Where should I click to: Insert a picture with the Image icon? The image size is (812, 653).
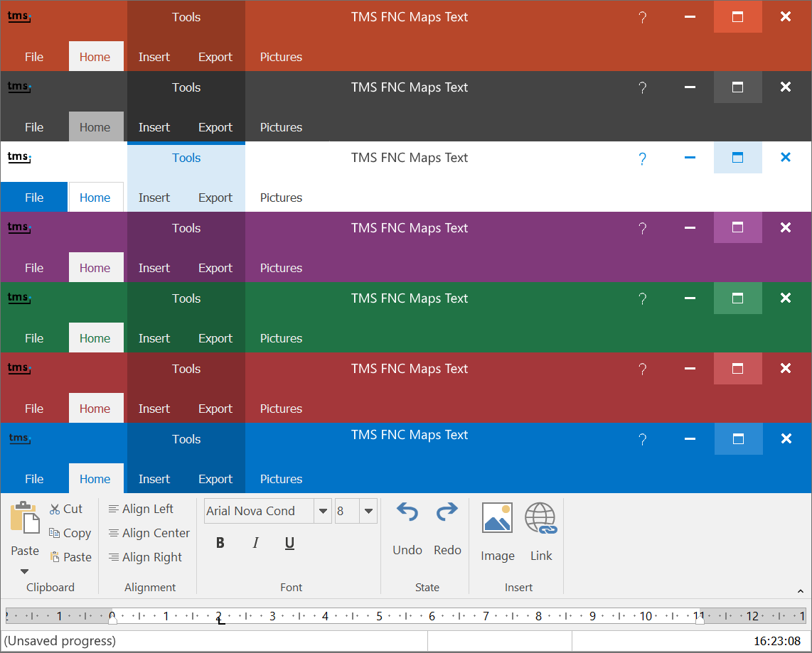coord(497,518)
